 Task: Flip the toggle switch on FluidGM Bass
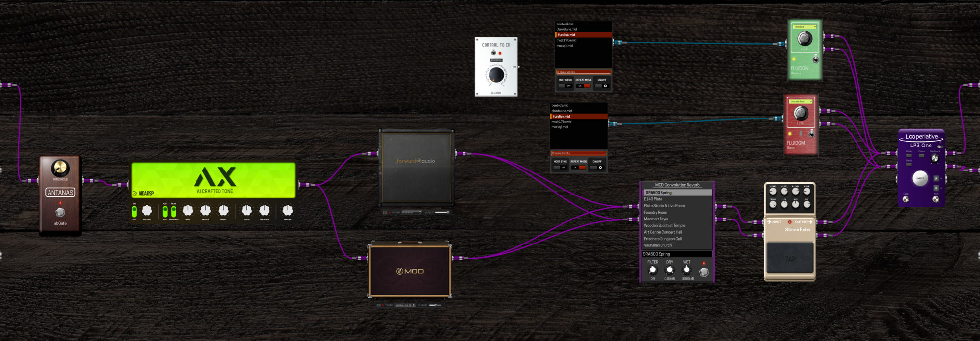[811, 133]
